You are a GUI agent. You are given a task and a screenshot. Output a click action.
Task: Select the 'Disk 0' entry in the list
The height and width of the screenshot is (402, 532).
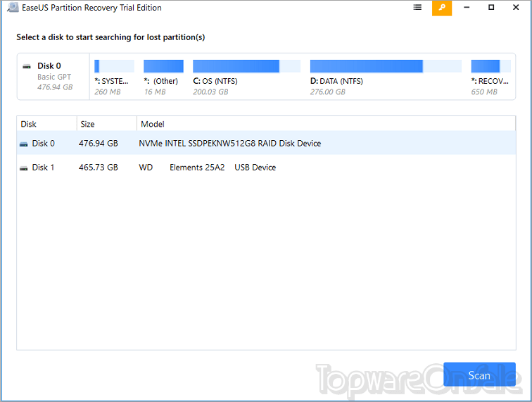(266, 144)
